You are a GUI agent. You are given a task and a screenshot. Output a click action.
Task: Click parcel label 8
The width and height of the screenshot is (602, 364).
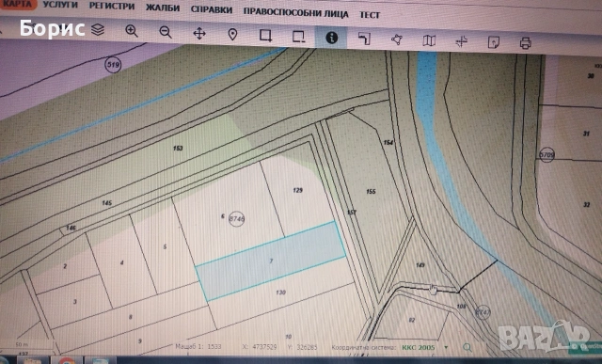(131, 317)
